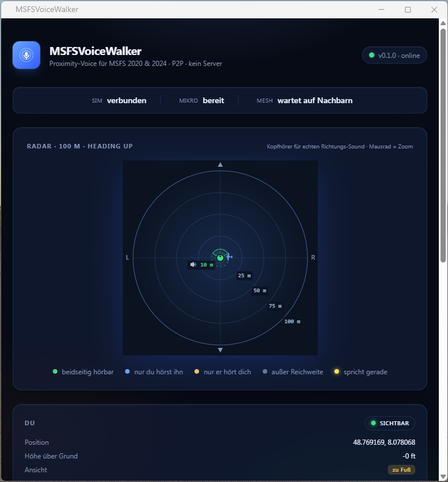Click the 75 m ring label

pos(275,306)
